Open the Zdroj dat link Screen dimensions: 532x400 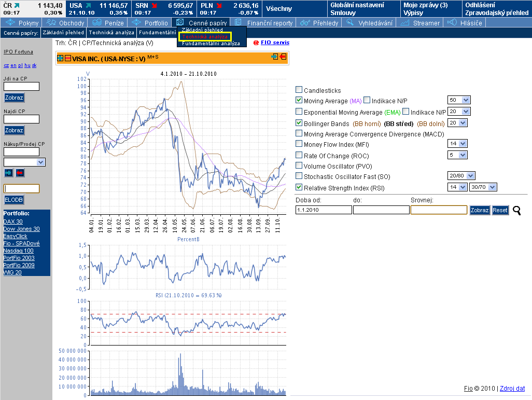pyautogui.click(x=512, y=389)
